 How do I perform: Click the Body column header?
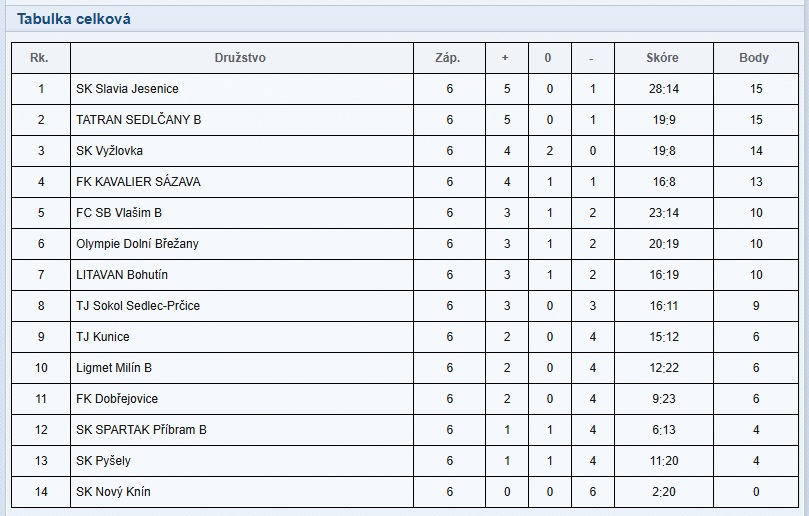pos(754,58)
